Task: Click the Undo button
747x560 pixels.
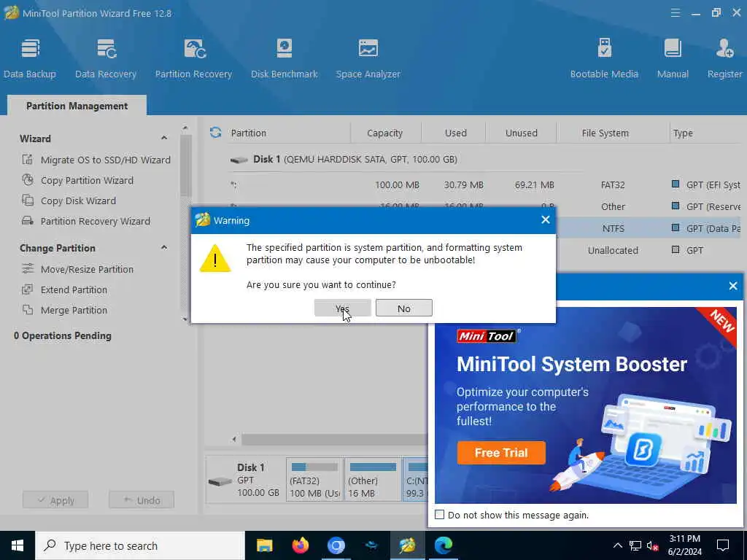Action: tap(142, 500)
